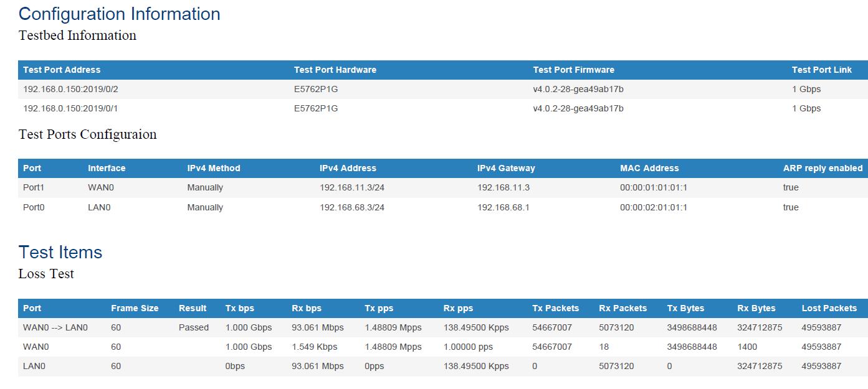This screenshot has height=389, width=868.
Task: Select address 192.168.0.150:2019/0/2
Action: click(x=70, y=89)
